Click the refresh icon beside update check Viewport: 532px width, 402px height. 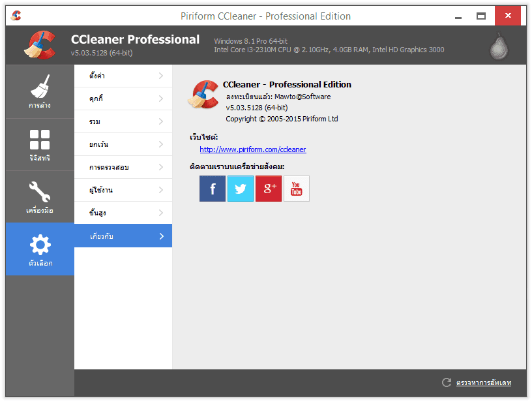click(447, 382)
